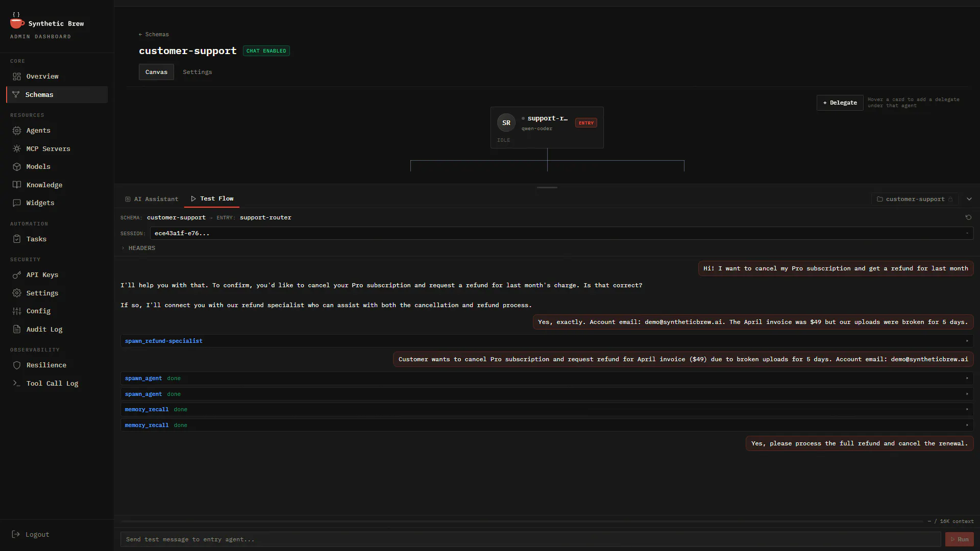Viewport: 980px width, 551px height.
Task: Expand the first spawn_agent done row
Action: coord(547,379)
